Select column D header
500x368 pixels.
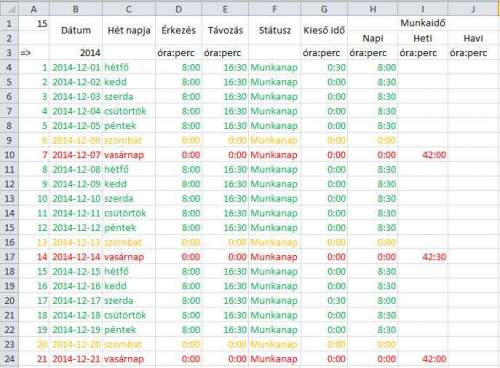[x=179, y=9]
